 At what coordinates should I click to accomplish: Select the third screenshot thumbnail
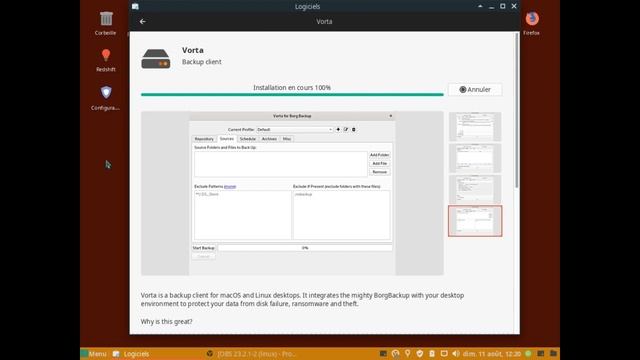tap(475, 189)
